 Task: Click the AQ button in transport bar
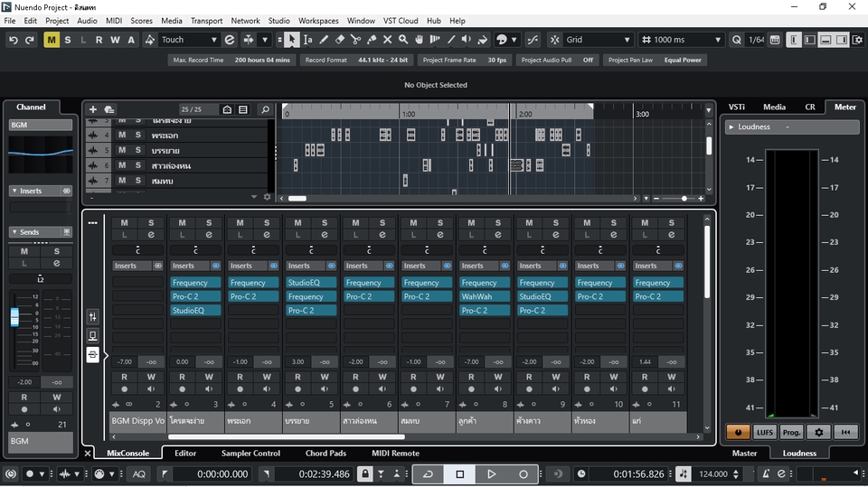[139, 474]
